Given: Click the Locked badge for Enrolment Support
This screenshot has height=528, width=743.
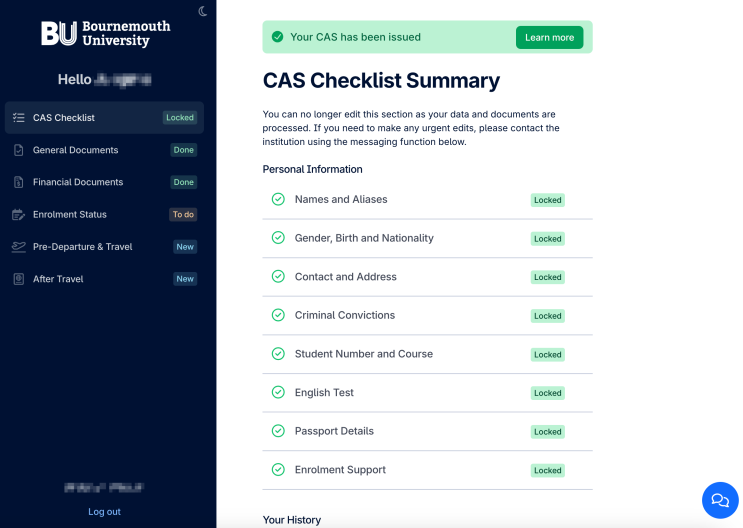Looking at the screenshot, I should [548, 471].
